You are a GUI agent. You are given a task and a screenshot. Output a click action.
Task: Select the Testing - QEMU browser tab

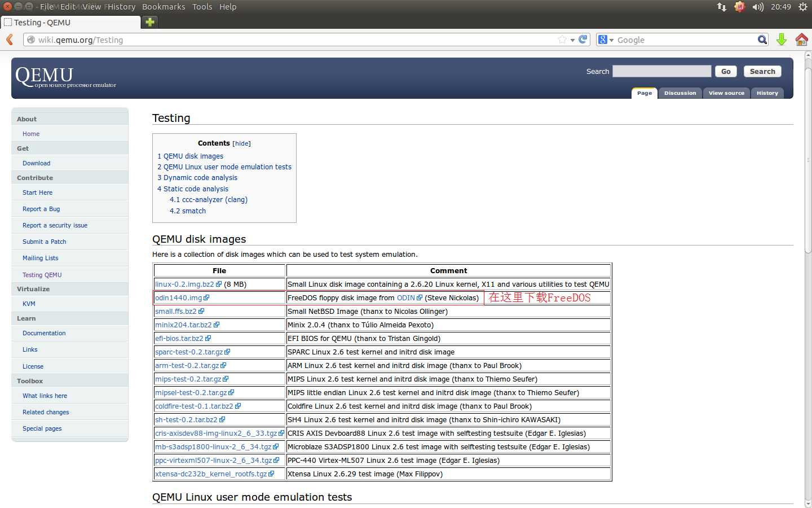point(71,23)
